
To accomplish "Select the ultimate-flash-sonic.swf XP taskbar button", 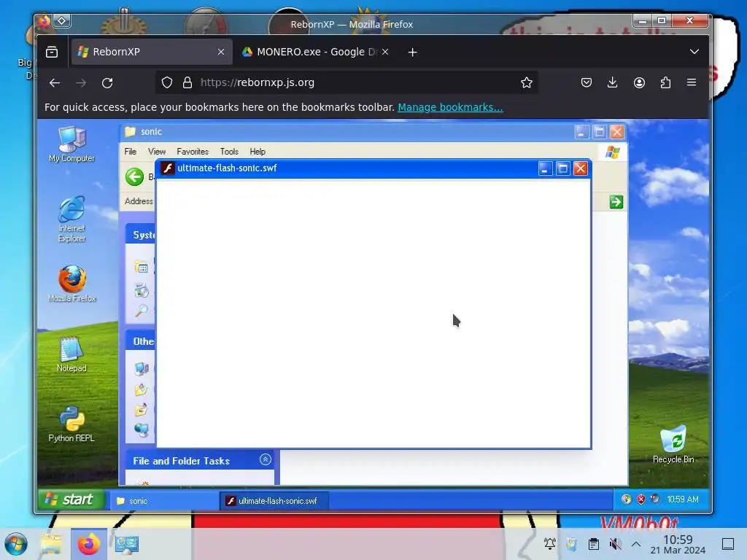I will (x=274, y=501).
